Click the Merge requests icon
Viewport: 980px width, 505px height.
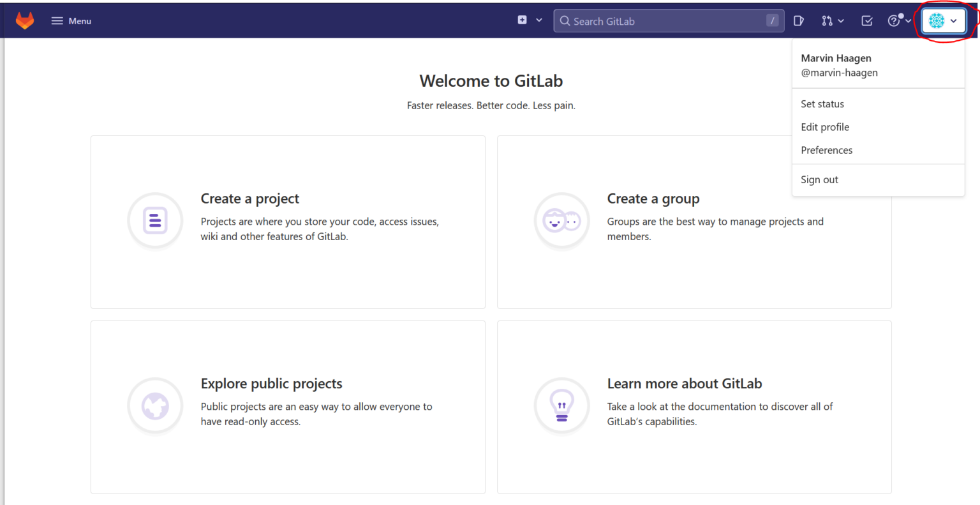(827, 20)
